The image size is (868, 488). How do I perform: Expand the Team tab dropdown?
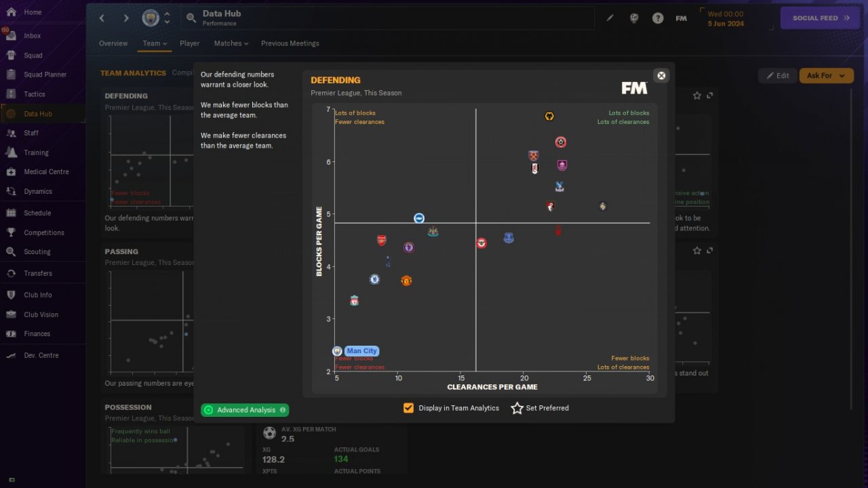(x=155, y=43)
